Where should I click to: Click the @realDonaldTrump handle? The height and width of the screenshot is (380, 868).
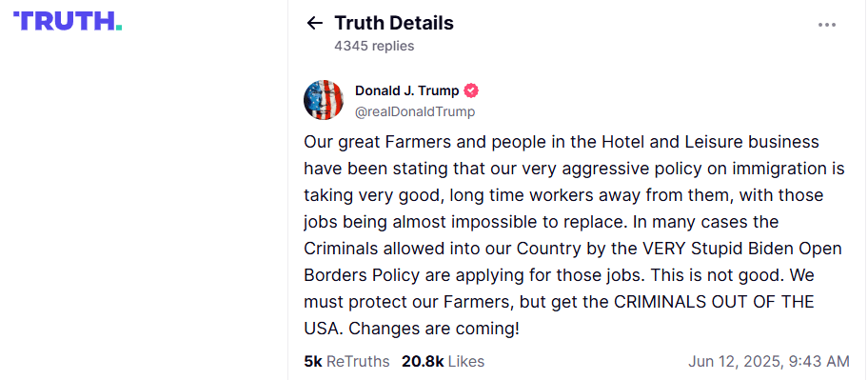(x=415, y=111)
